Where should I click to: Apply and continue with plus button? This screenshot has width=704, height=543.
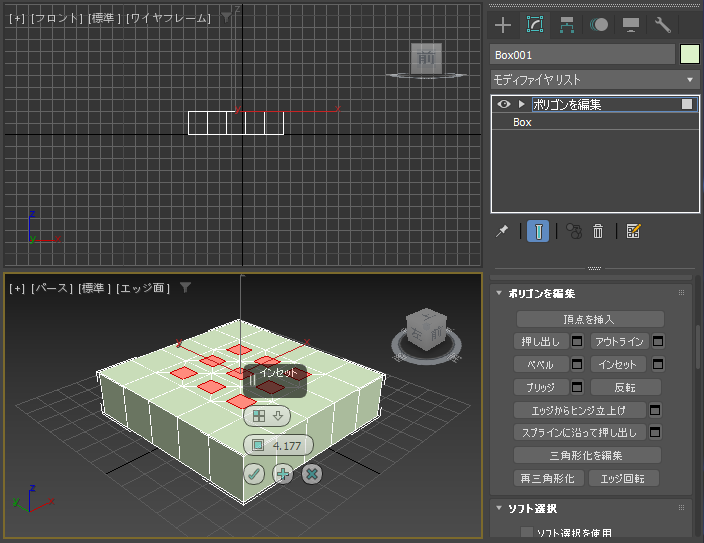point(283,474)
